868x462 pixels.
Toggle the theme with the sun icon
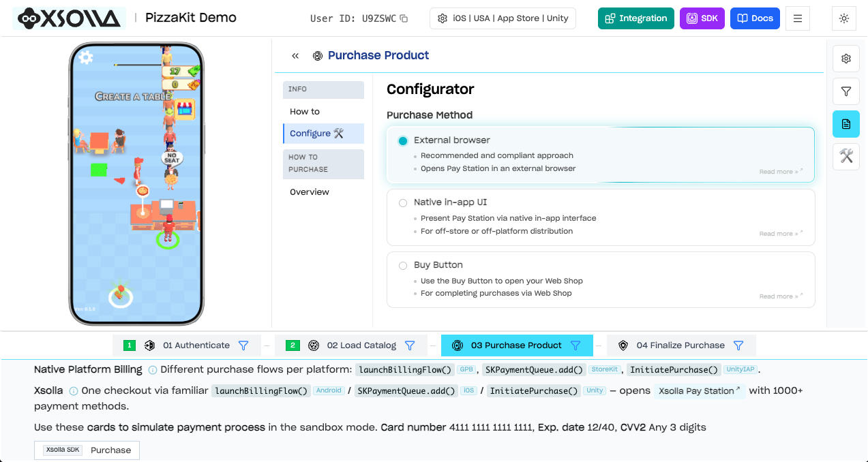click(x=843, y=18)
